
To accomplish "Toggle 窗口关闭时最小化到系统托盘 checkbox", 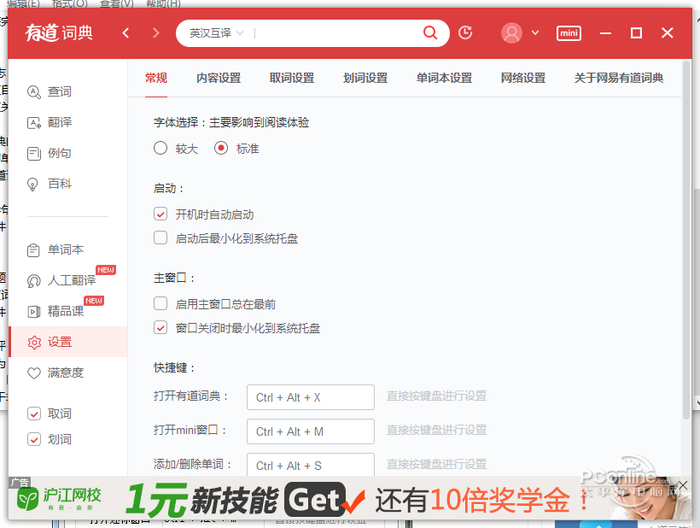I will [160, 327].
